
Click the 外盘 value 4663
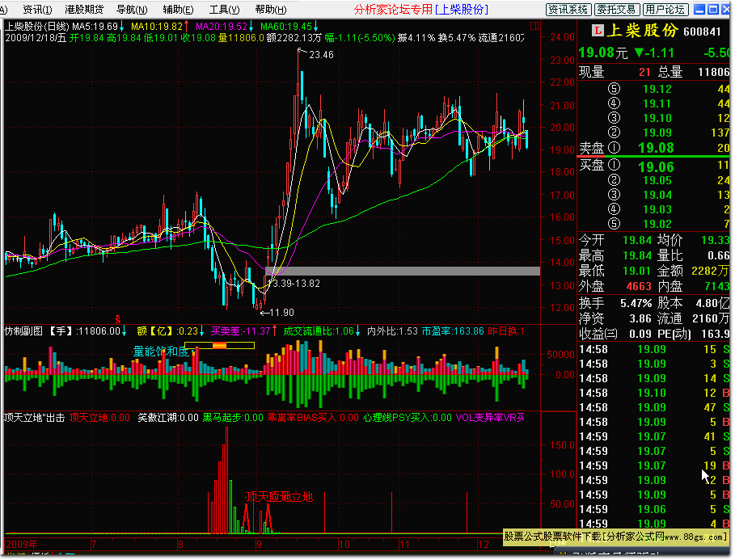pos(639,286)
